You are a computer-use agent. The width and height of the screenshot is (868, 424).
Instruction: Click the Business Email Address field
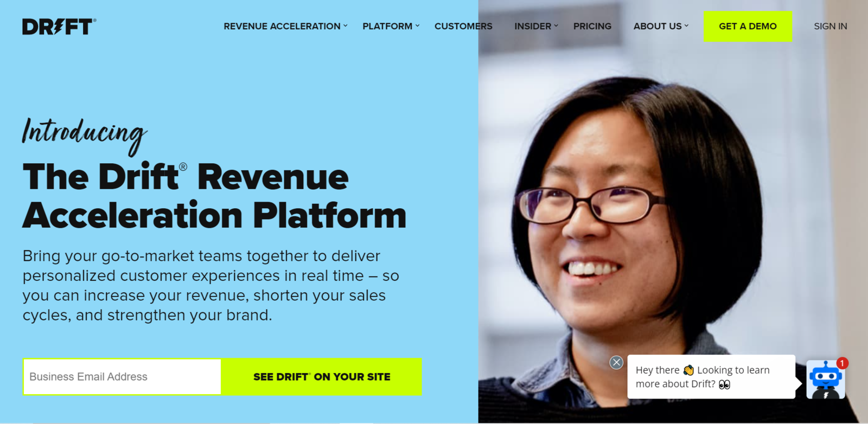tap(122, 377)
